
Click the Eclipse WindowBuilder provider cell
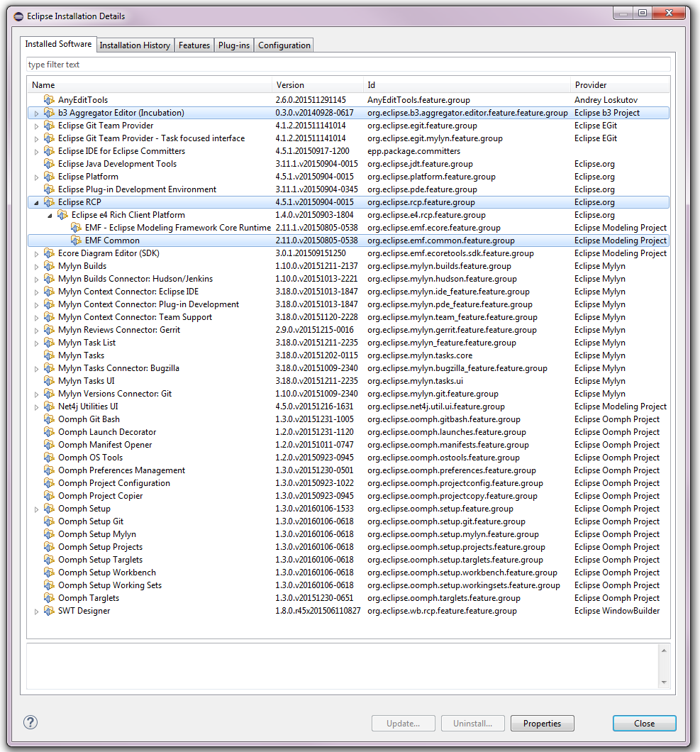click(x=617, y=611)
